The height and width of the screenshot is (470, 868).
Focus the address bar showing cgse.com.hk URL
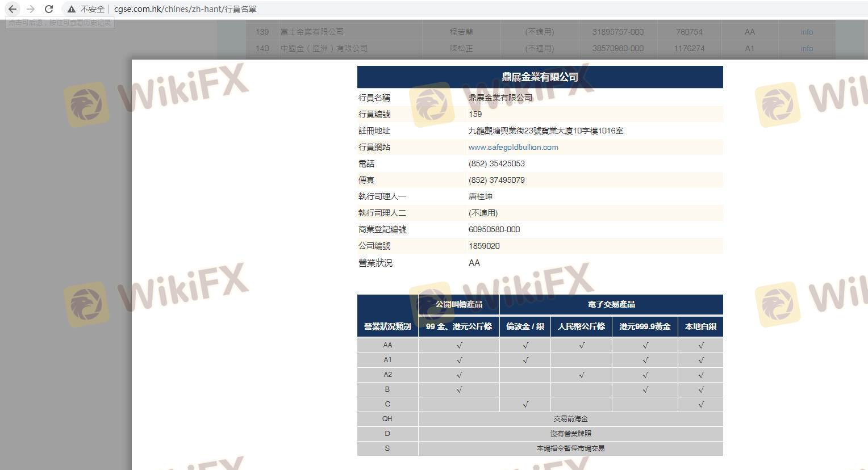point(185,9)
